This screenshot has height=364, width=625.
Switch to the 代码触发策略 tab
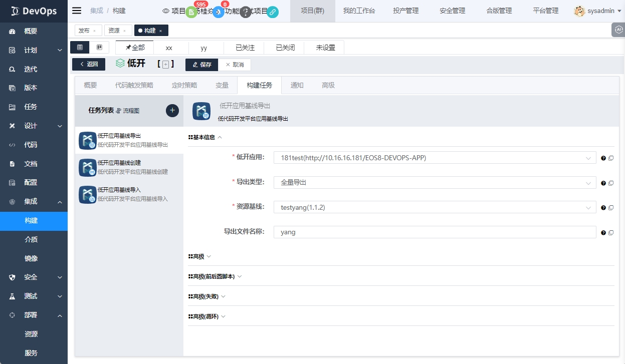click(x=134, y=85)
